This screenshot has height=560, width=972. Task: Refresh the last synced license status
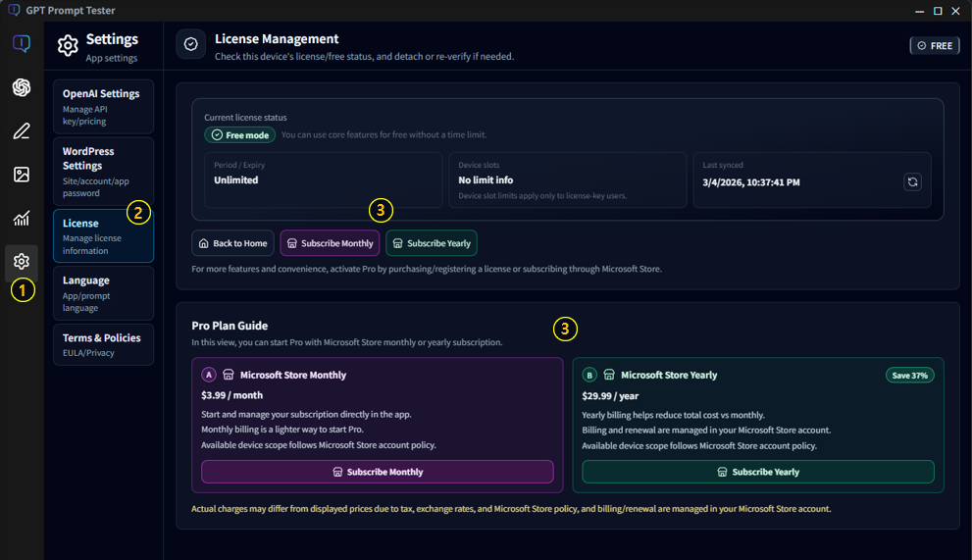coord(912,181)
